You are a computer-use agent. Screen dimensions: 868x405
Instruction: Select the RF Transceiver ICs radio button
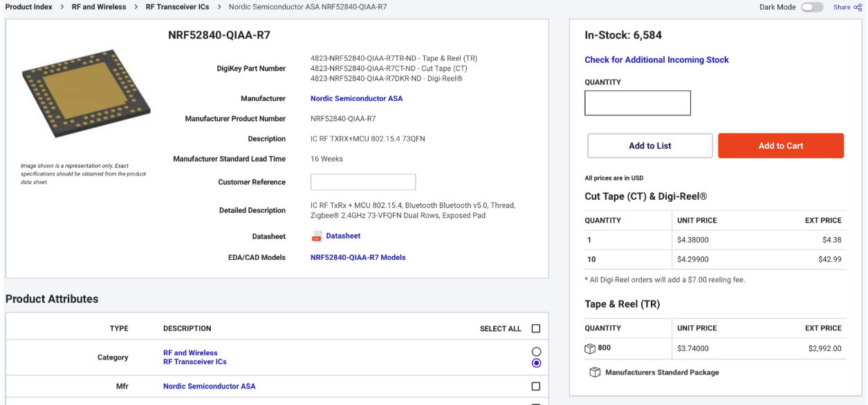pyautogui.click(x=536, y=363)
